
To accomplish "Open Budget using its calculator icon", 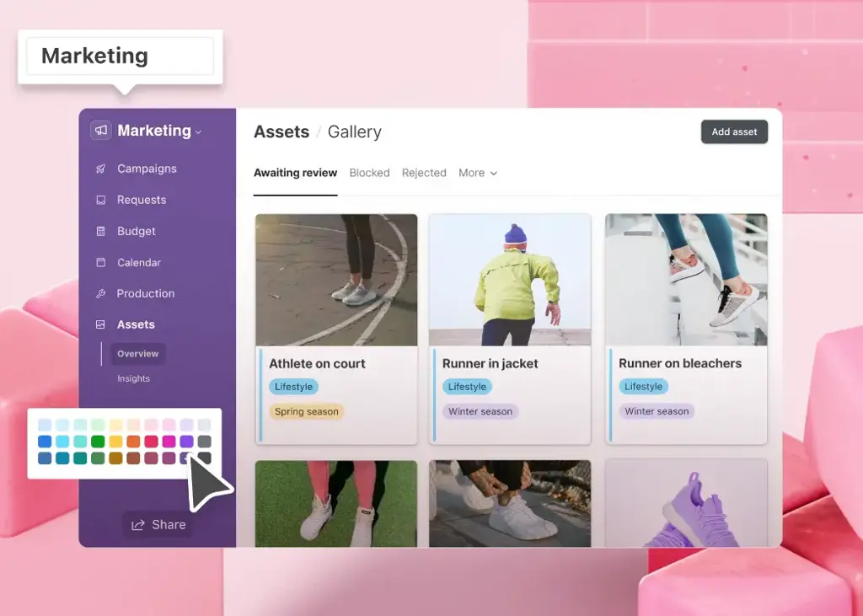I will [100, 231].
